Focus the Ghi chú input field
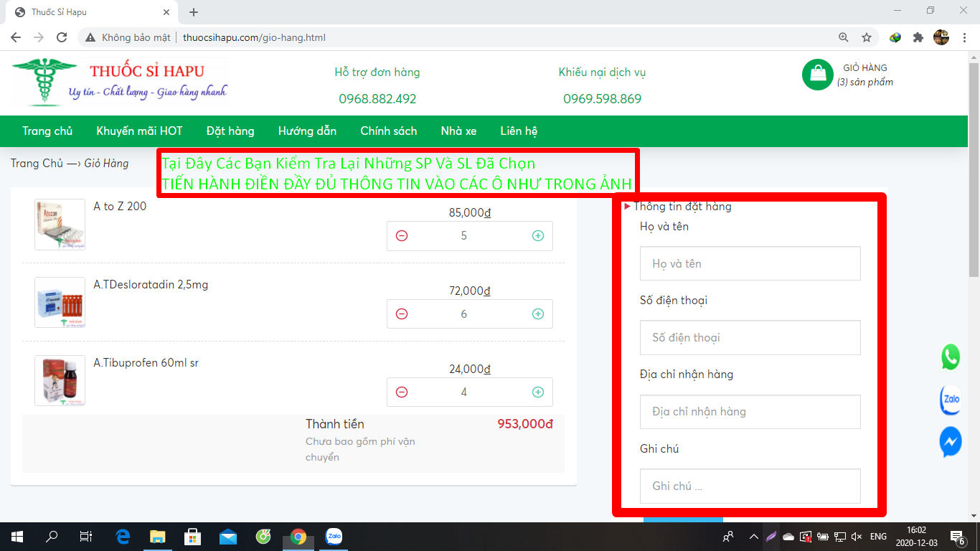The height and width of the screenshot is (551, 980). pyautogui.click(x=750, y=486)
